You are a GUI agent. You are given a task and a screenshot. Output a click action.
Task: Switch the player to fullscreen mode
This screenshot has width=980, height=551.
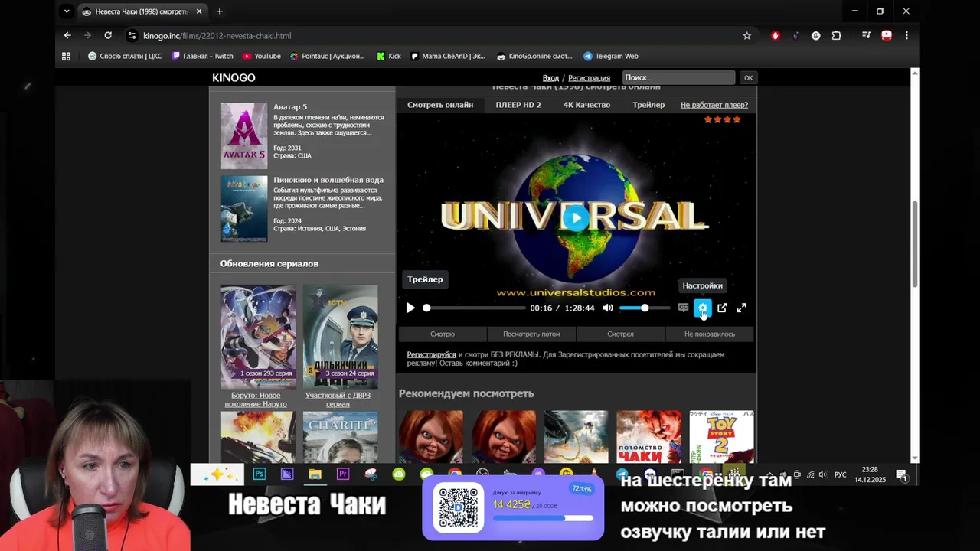pos(741,308)
